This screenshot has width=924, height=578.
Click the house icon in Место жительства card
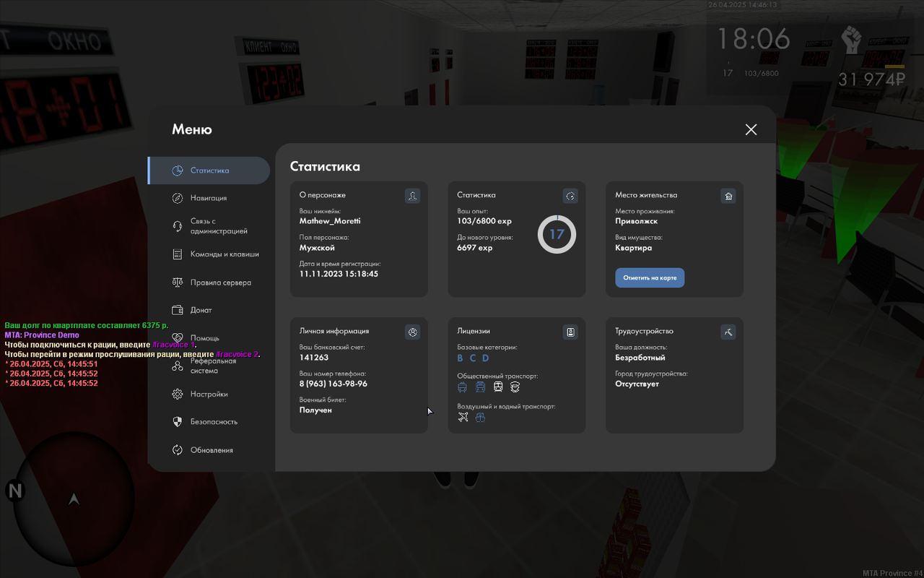pyautogui.click(x=728, y=196)
